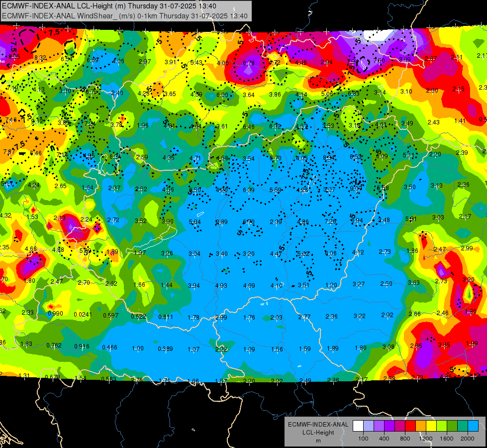Click the yellow swatch in the legend color bar

click(x=431, y=426)
